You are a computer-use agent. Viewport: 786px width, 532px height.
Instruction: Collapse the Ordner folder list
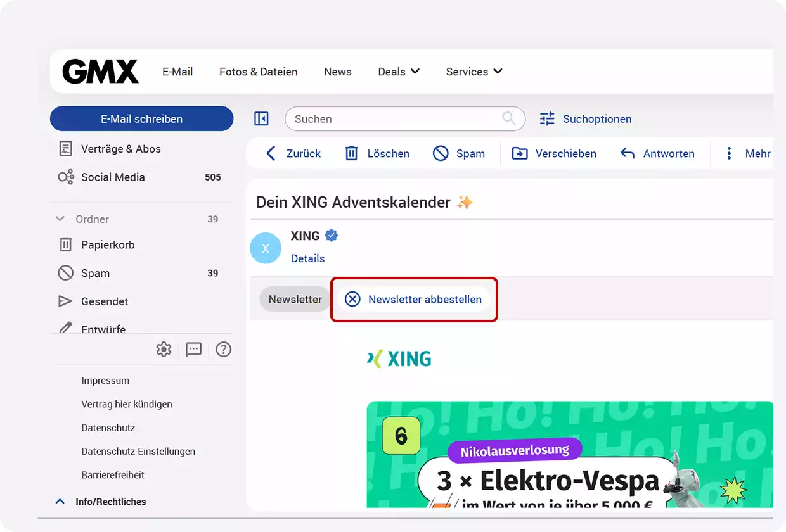[x=60, y=218]
